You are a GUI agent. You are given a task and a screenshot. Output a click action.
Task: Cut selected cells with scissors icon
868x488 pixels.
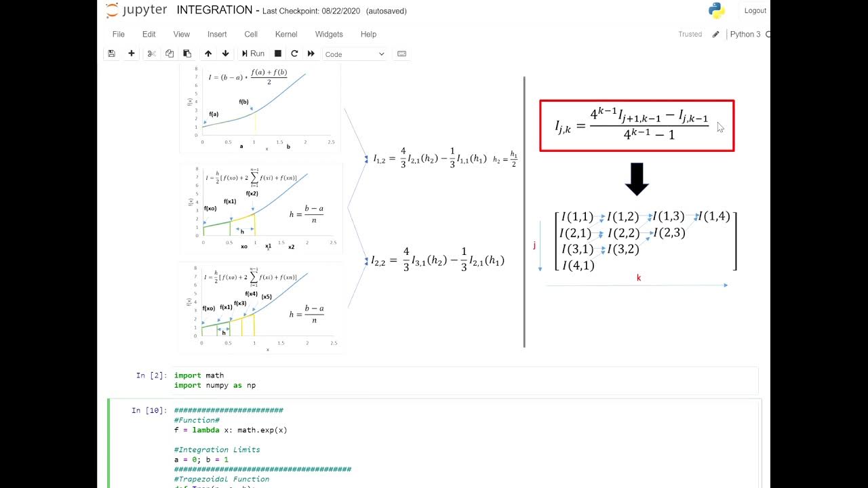pyautogui.click(x=151, y=54)
